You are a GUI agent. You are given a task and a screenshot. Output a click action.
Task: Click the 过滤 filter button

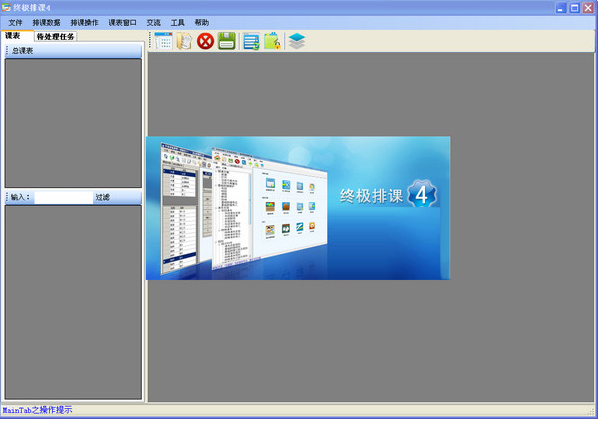coord(102,197)
